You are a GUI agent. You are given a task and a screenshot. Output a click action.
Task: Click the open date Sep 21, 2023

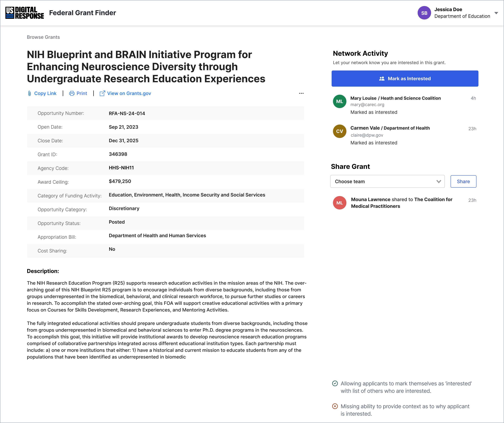pyautogui.click(x=124, y=127)
